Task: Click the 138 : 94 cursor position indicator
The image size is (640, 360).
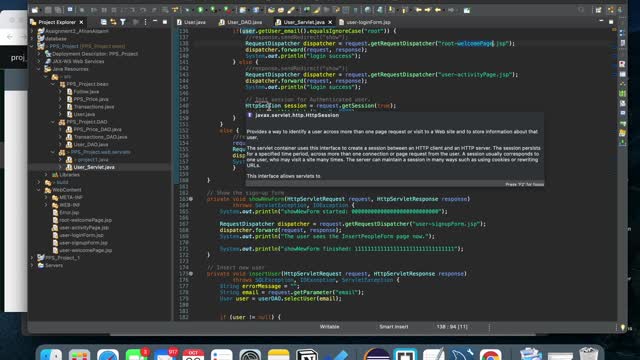Action: [452, 327]
